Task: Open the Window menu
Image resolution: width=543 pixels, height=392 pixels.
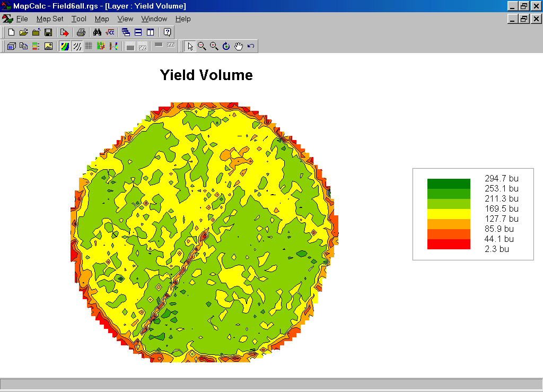Action: (x=154, y=19)
